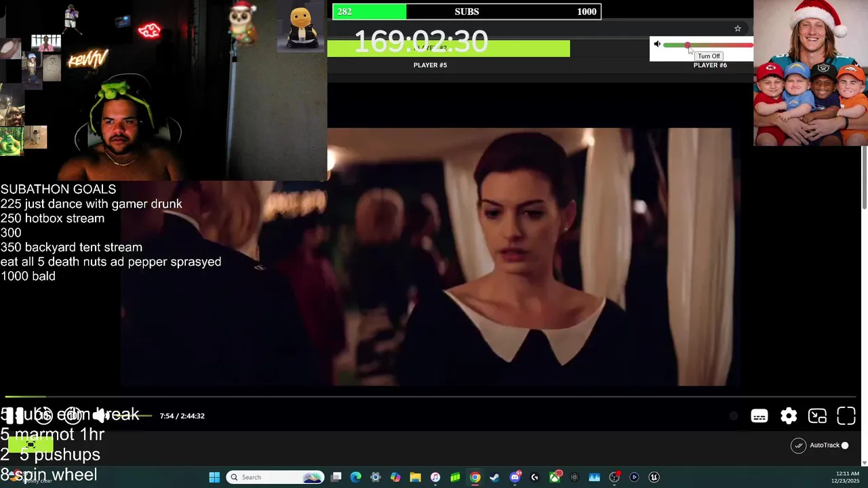Toggle subtitles with the captions icon
The height and width of the screenshot is (488, 868).
pyautogui.click(x=759, y=416)
